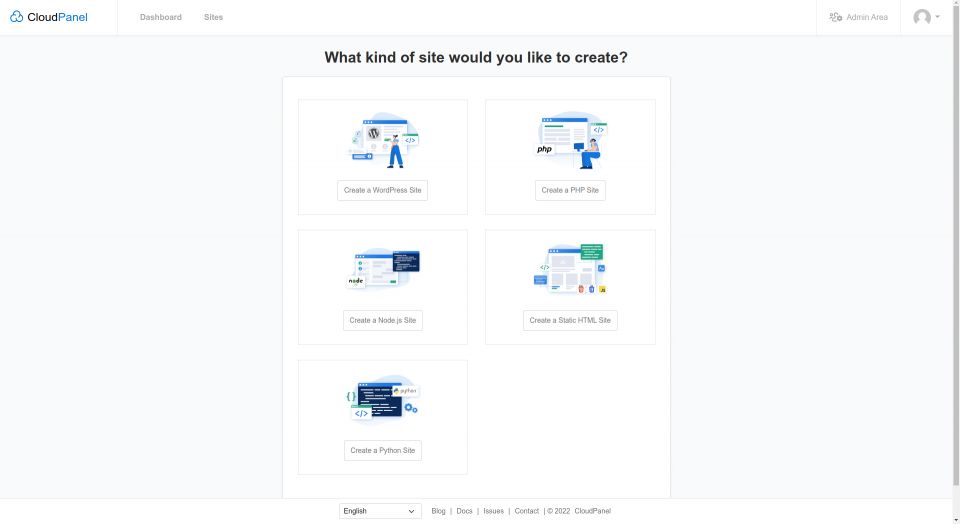Viewport: 960px width, 524px height.
Task: Open the Issues footer link
Action: click(x=493, y=511)
